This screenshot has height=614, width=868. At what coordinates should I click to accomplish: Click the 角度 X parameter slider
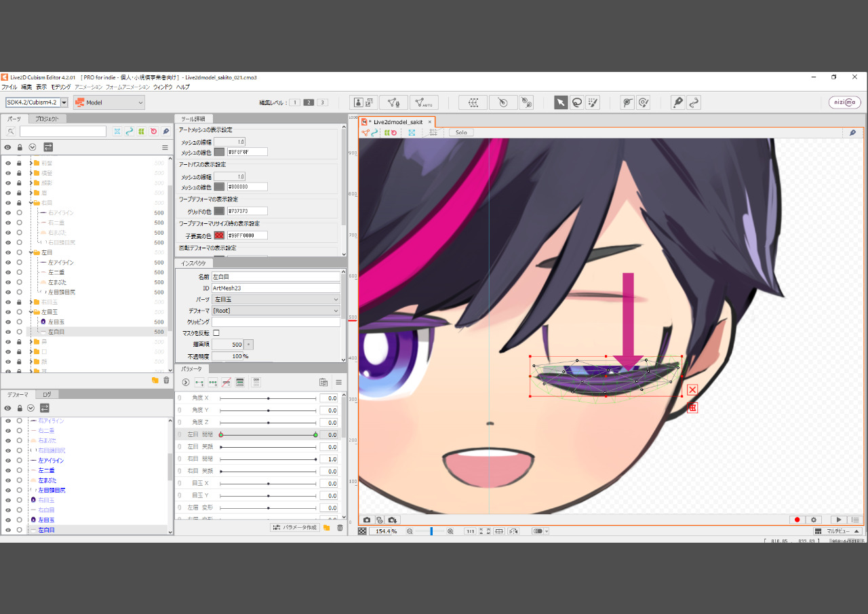268,398
